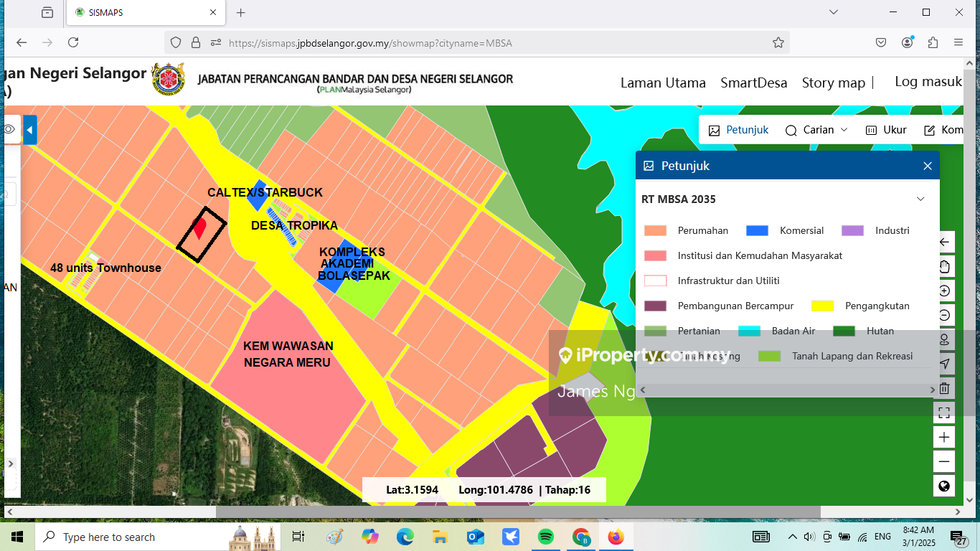Select the Ukur measurement tool
980x551 pixels.
point(886,130)
